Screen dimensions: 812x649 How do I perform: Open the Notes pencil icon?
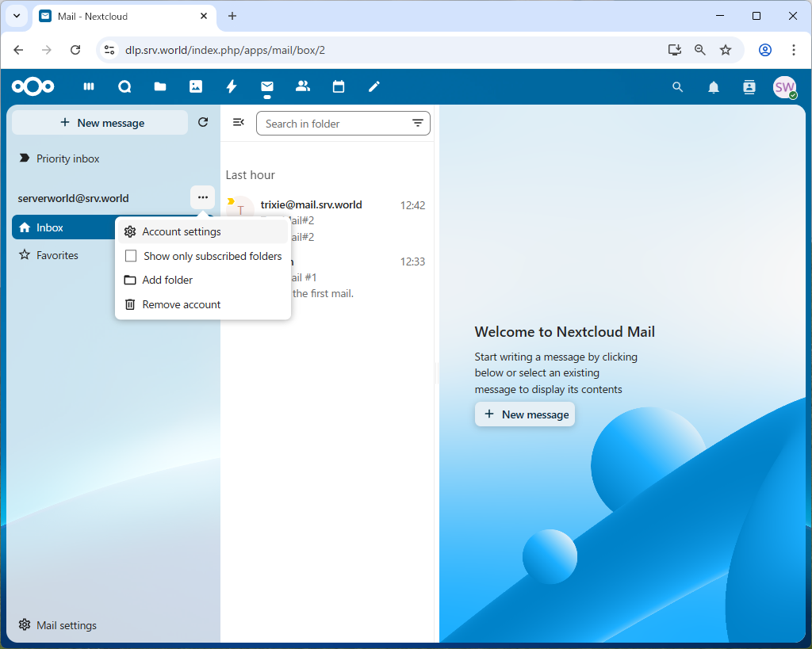click(374, 86)
